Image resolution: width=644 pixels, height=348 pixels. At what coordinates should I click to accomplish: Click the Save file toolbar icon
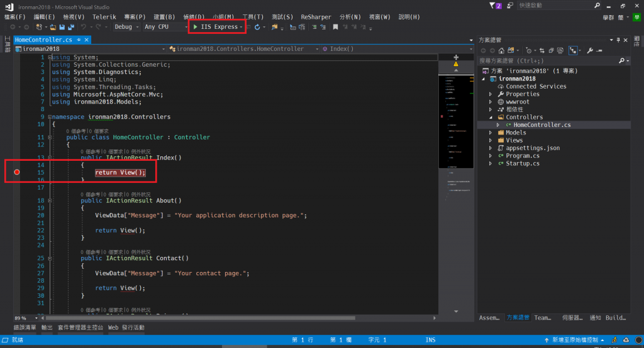point(62,27)
